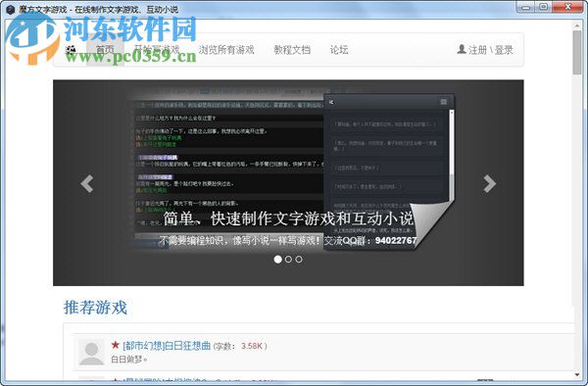Click the 推荐游戏 heading
588x386 pixels.
pyautogui.click(x=95, y=308)
